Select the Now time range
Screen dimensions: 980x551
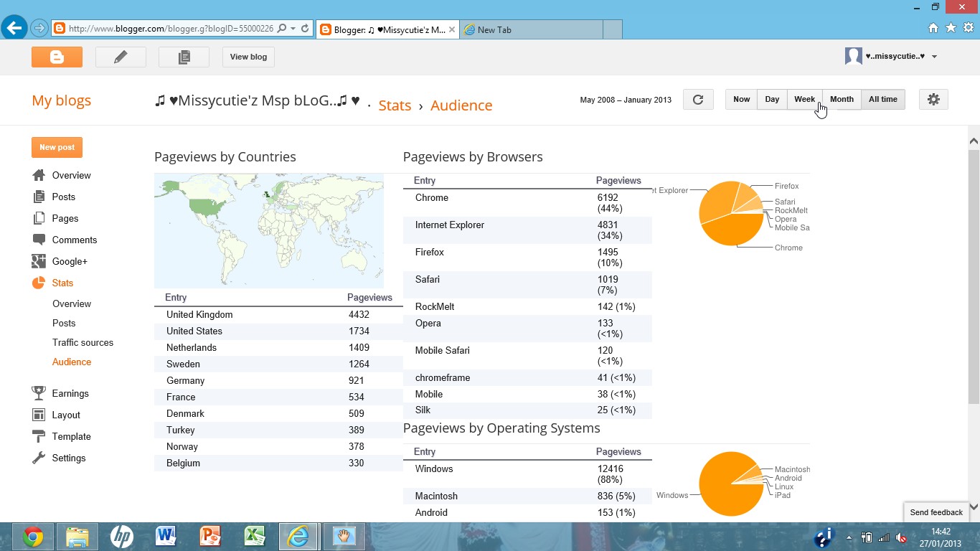(741, 100)
